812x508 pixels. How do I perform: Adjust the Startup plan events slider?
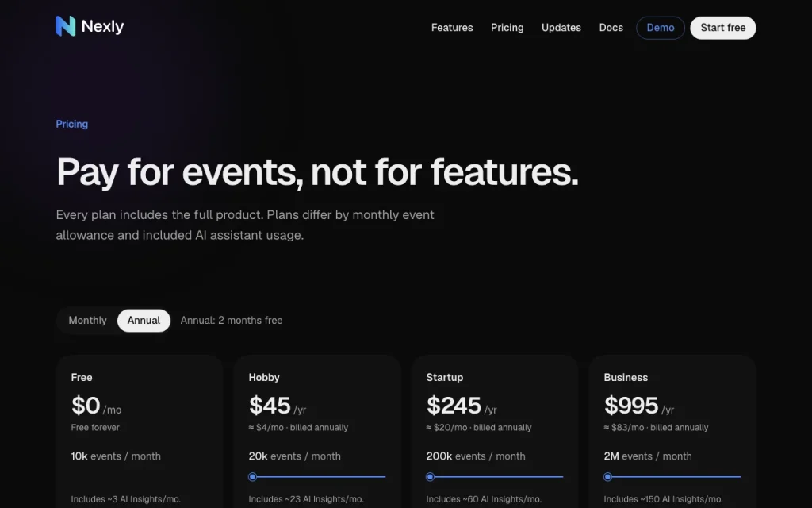click(495, 477)
